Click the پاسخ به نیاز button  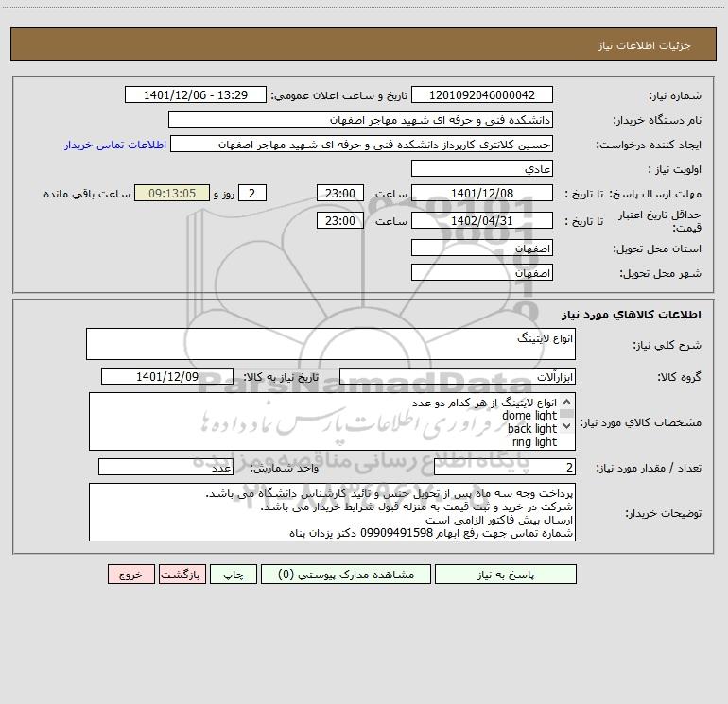point(506,574)
